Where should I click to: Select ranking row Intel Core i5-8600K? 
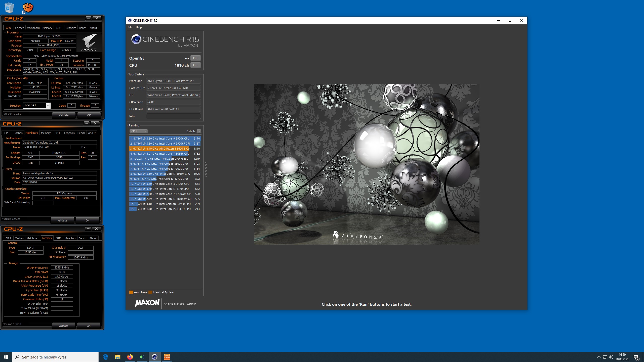tap(165, 164)
